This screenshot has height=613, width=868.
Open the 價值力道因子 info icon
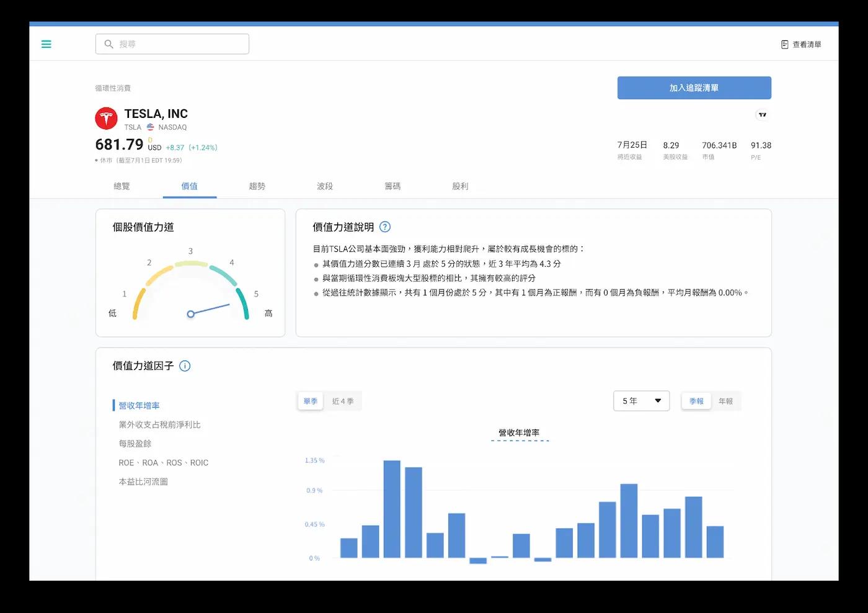click(x=185, y=366)
